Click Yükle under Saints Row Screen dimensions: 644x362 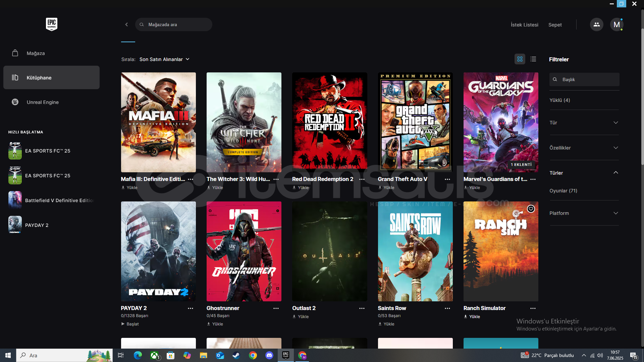pos(386,324)
